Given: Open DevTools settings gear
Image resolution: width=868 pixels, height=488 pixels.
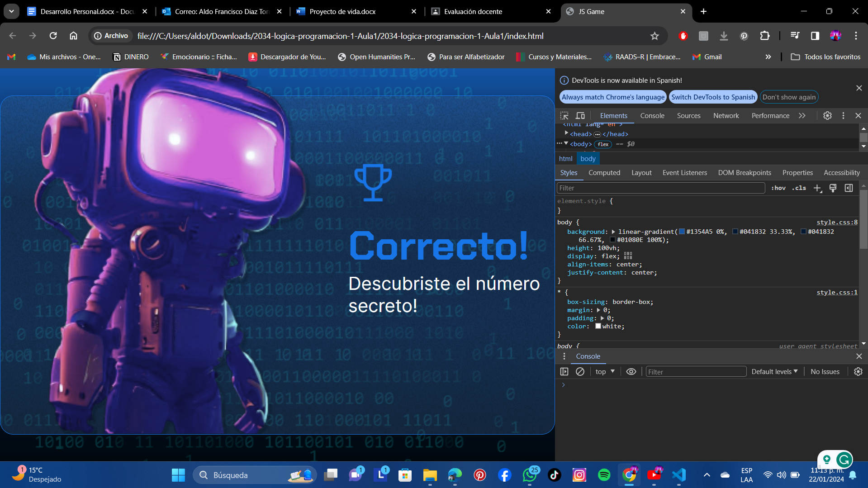Looking at the screenshot, I should pos(827,116).
